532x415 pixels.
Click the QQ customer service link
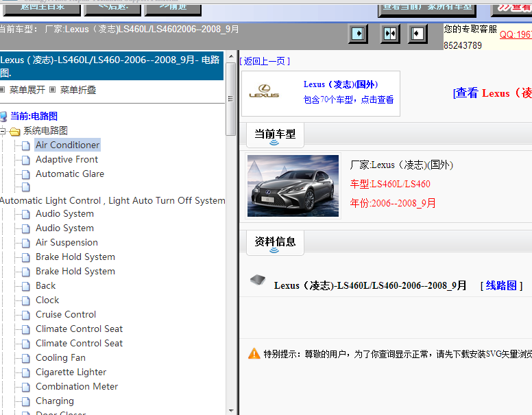[516, 34]
